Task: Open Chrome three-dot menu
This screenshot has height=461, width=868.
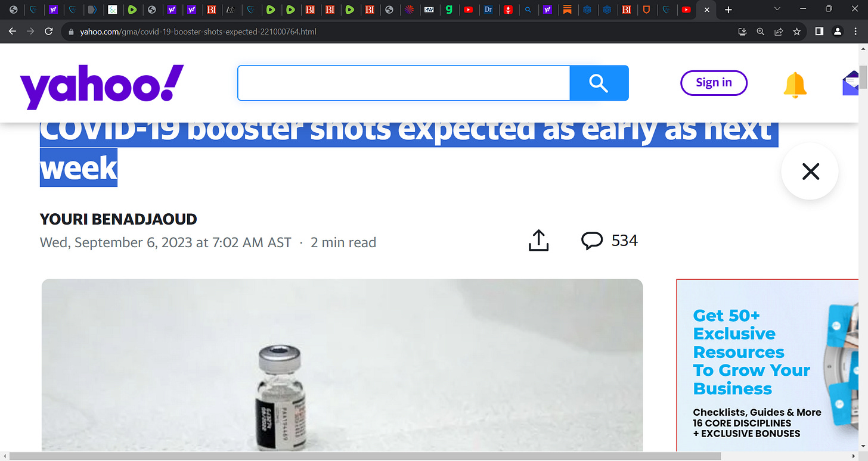Action: point(855,32)
